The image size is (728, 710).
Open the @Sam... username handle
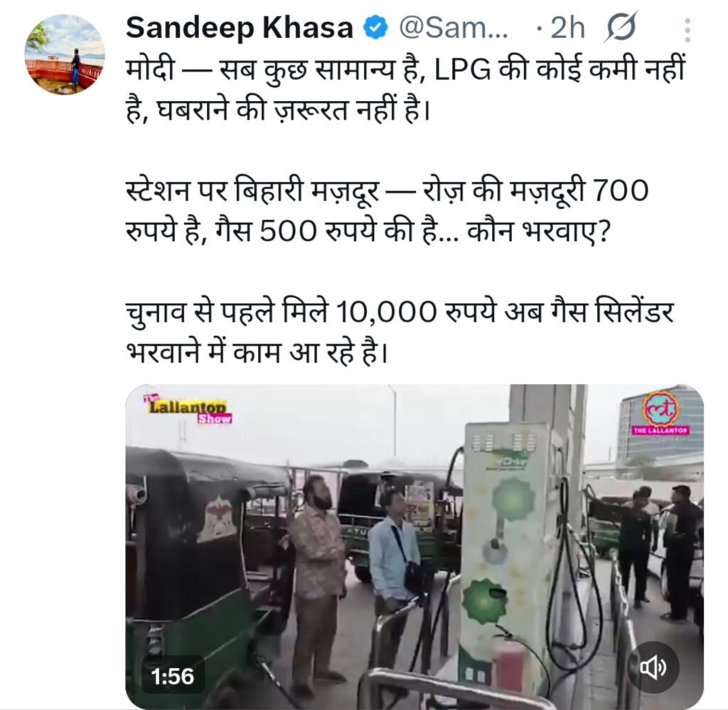pos(453,28)
